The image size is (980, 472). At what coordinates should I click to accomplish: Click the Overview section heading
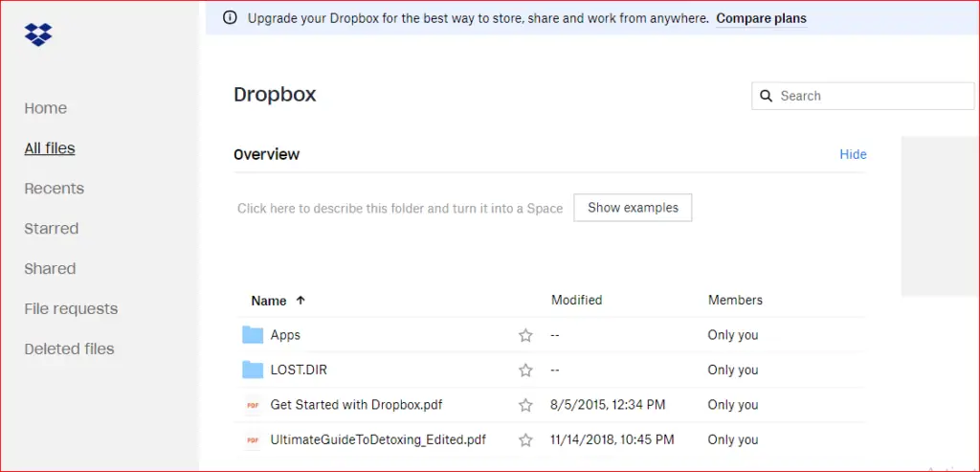pyautogui.click(x=267, y=154)
